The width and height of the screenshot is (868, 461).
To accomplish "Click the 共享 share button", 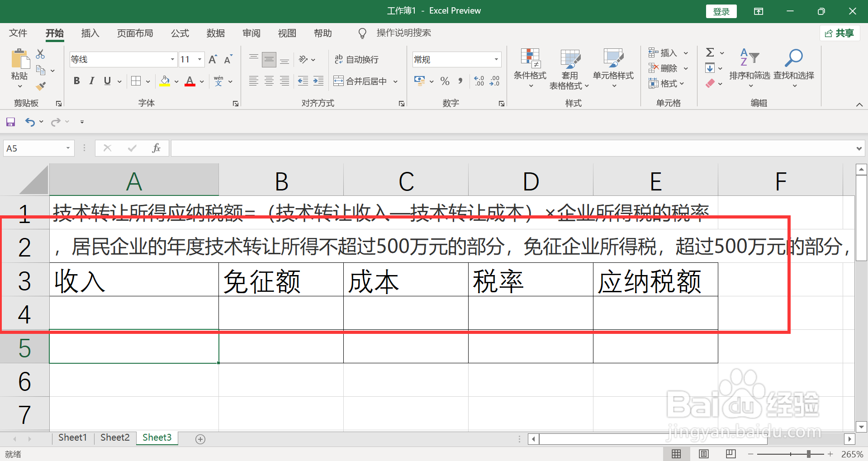I will click(840, 33).
